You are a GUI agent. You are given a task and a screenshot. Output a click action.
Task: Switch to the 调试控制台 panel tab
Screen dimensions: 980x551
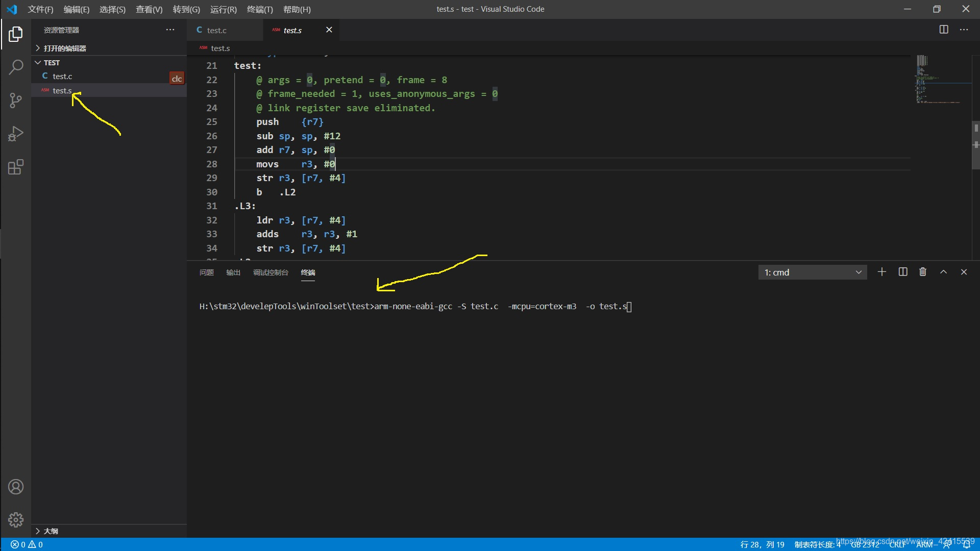(271, 272)
